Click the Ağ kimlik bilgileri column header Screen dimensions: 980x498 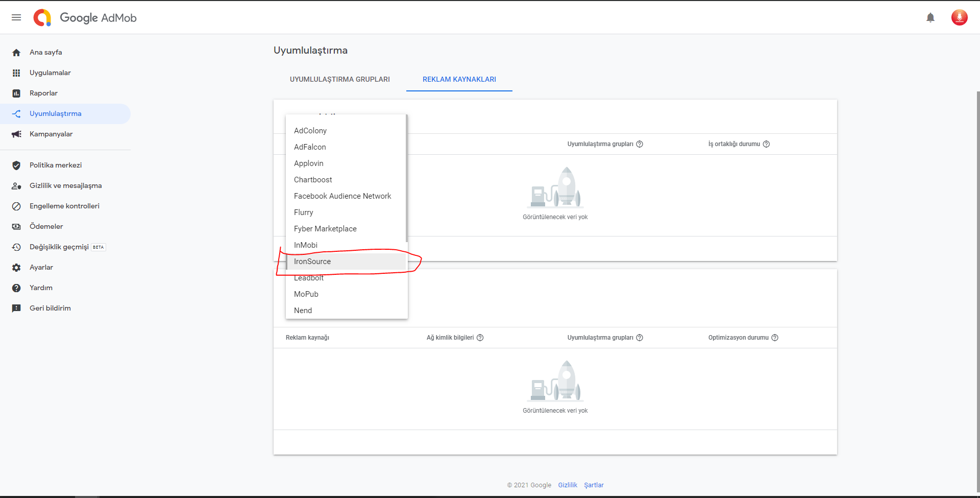coord(450,338)
